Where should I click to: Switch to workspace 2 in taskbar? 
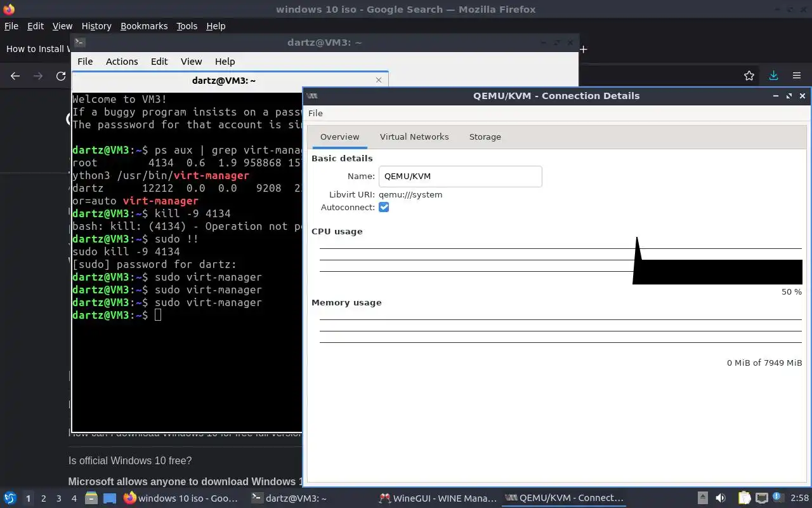[44, 498]
